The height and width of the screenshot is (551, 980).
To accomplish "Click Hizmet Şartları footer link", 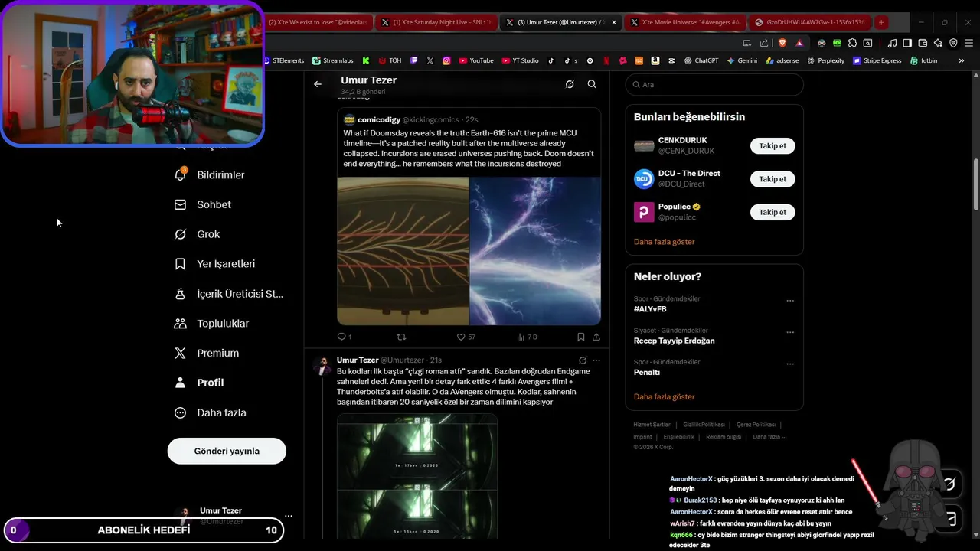I will coord(652,425).
